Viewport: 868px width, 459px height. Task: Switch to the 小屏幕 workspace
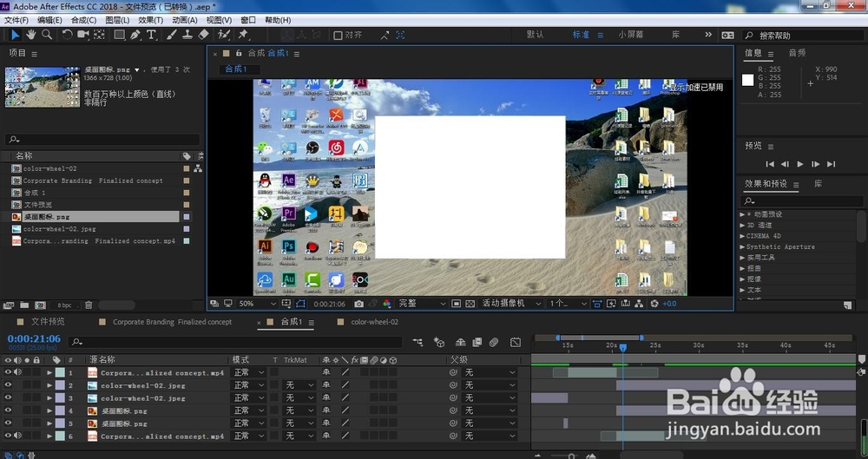[631, 35]
